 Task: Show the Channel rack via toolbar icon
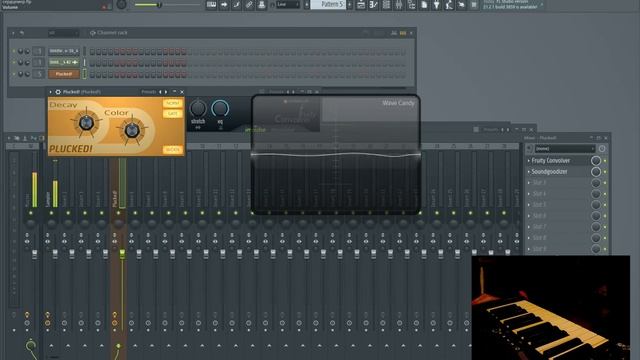coord(386,5)
